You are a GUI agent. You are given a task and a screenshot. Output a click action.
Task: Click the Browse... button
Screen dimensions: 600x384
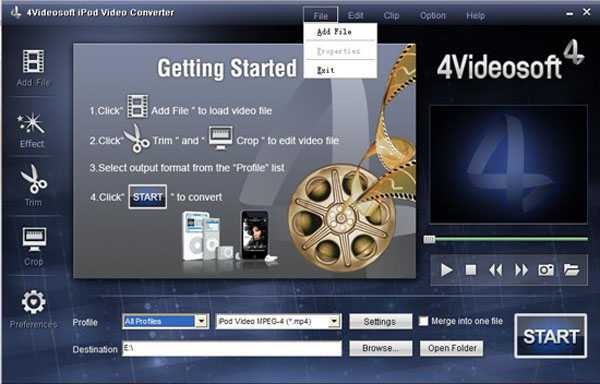pyautogui.click(x=381, y=348)
